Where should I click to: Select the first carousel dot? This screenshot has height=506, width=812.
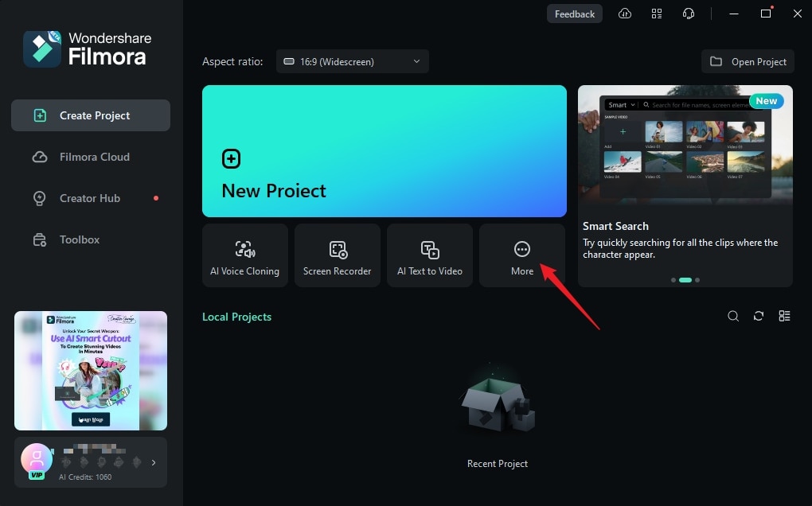[x=673, y=280]
